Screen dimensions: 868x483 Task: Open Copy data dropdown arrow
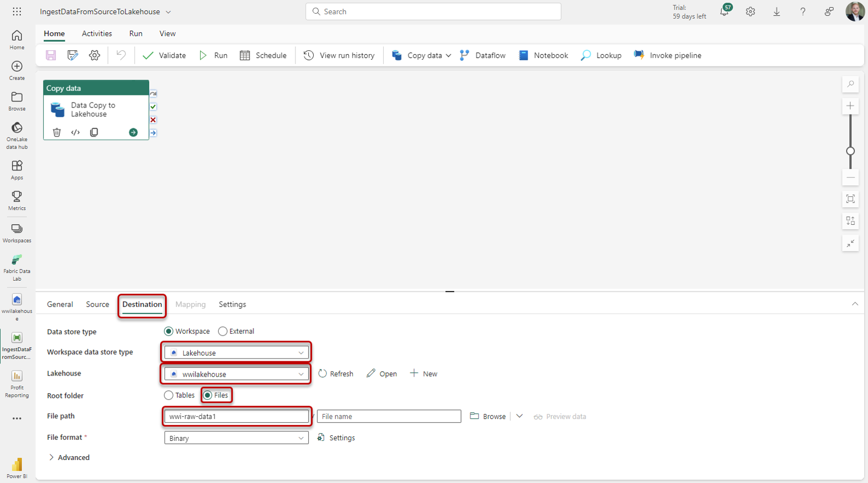click(x=449, y=55)
